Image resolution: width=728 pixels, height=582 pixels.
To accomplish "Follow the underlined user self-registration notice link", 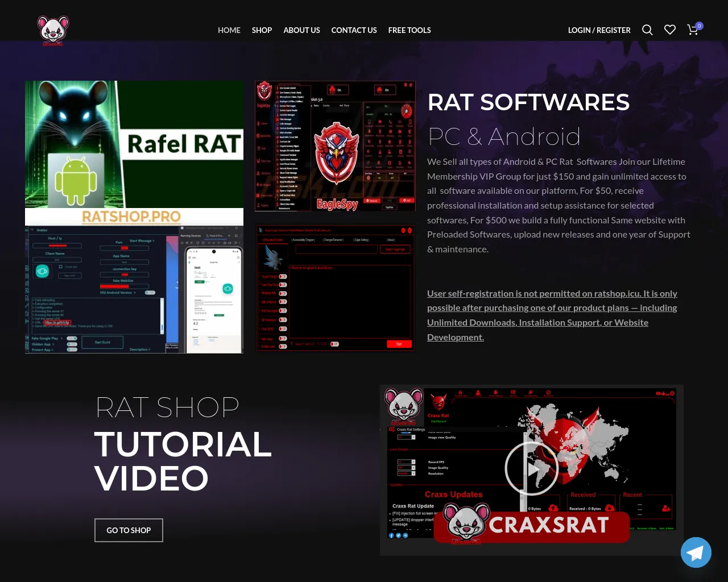I will [x=552, y=315].
